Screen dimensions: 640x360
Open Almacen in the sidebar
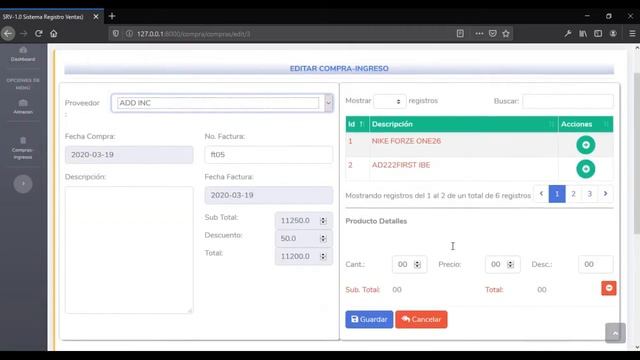coord(23,107)
